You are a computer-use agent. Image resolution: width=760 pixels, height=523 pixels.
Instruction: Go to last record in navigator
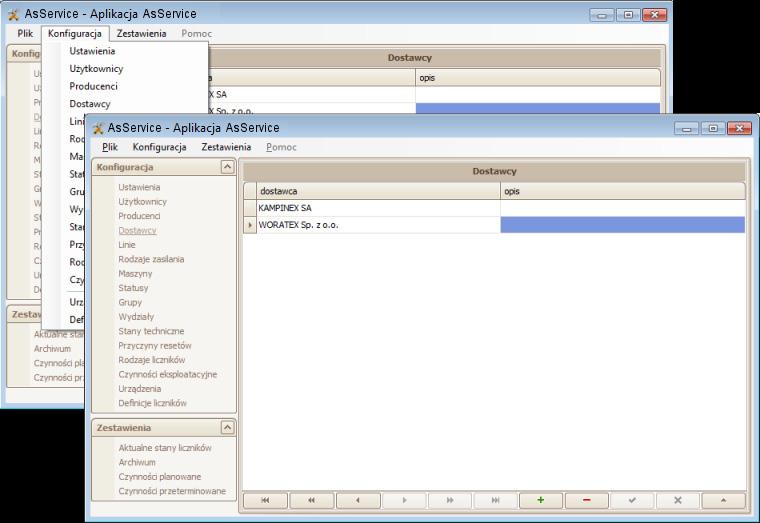coord(495,500)
